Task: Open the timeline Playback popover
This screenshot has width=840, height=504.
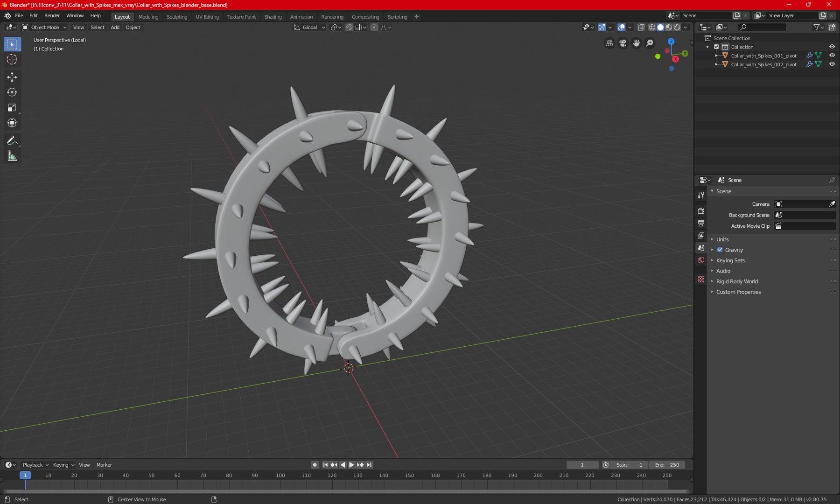Action: pos(35,465)
